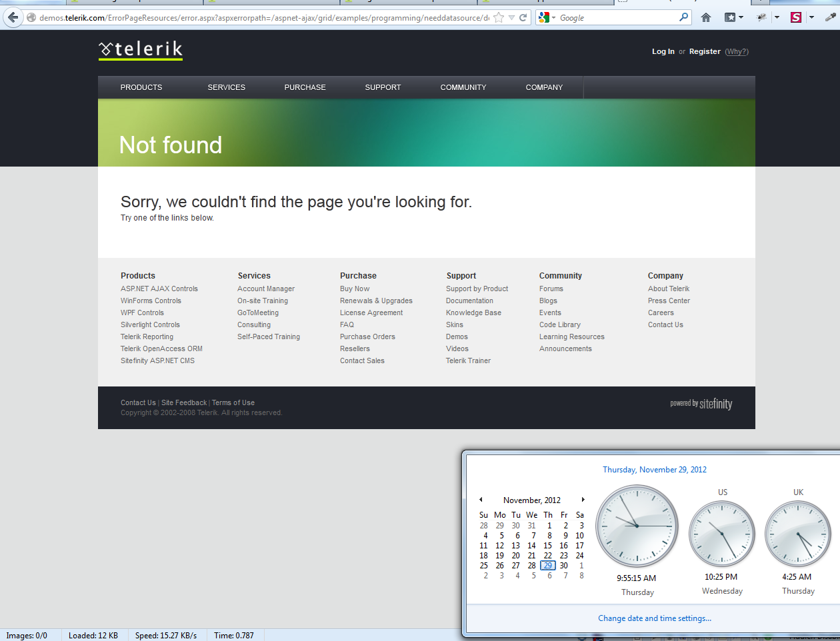Open the URL history dropdown arrow

click(x=511, y=18)
